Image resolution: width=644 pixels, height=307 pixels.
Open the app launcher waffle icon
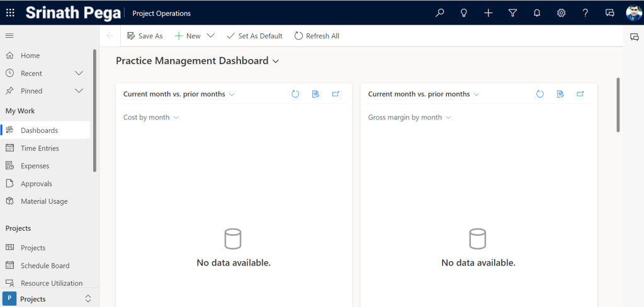pyautogui.click(x=11, y=13)
